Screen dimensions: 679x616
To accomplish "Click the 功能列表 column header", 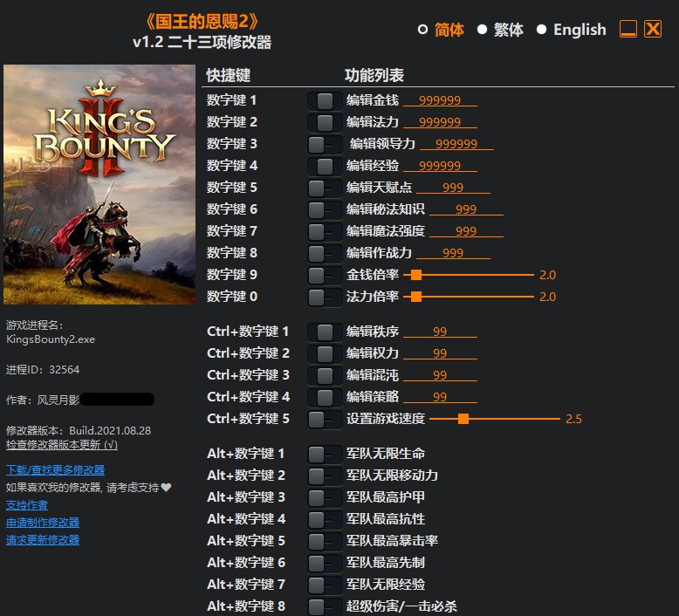I will click(374, 75).
